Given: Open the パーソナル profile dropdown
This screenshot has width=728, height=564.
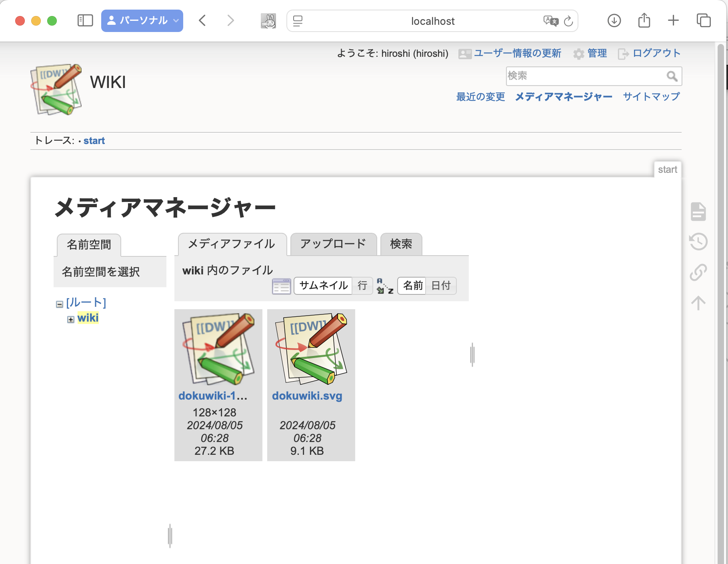Looking at the screenshot, I should tap(142, 20).
